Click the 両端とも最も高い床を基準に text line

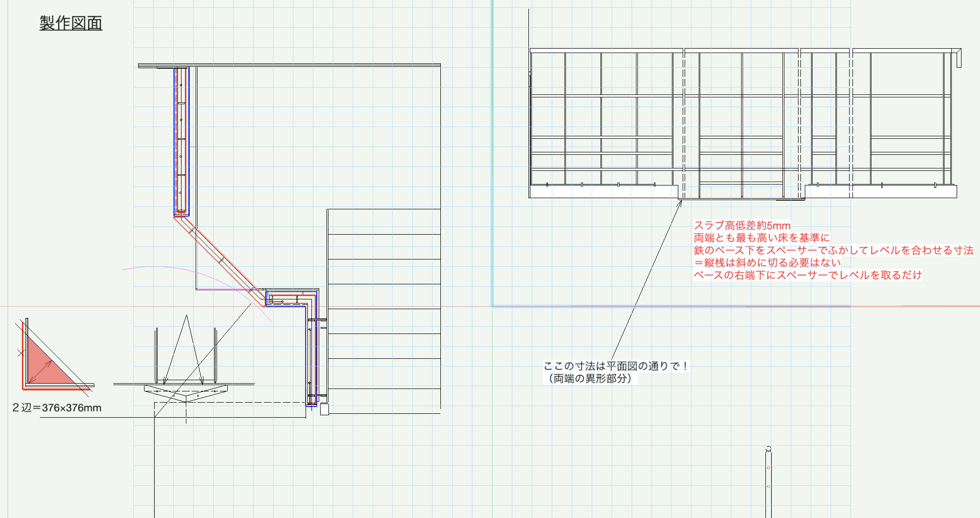[762, 238]
